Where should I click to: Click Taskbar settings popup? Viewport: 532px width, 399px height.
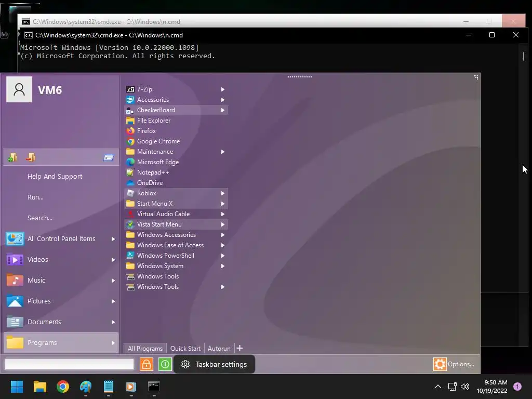[215, 364]
